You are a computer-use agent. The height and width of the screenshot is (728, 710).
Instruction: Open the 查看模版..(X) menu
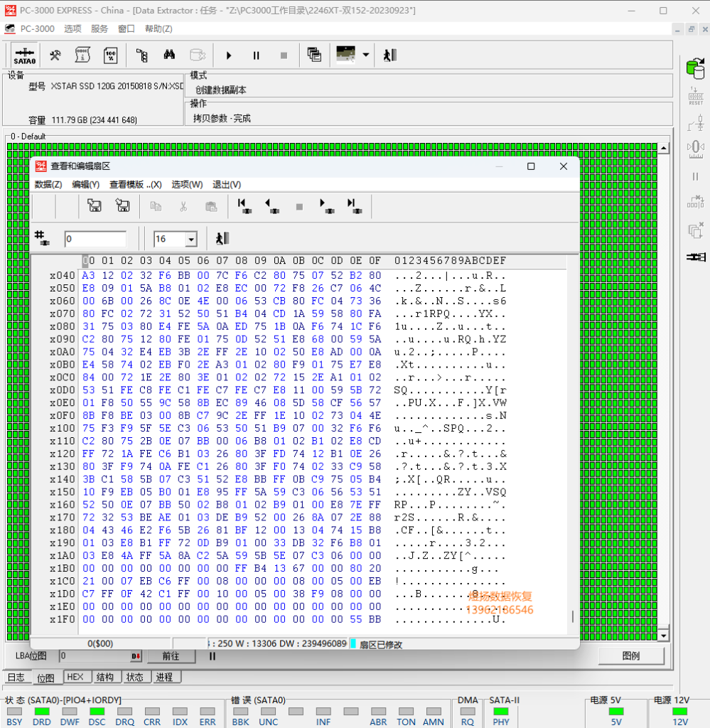click(136, 185)
